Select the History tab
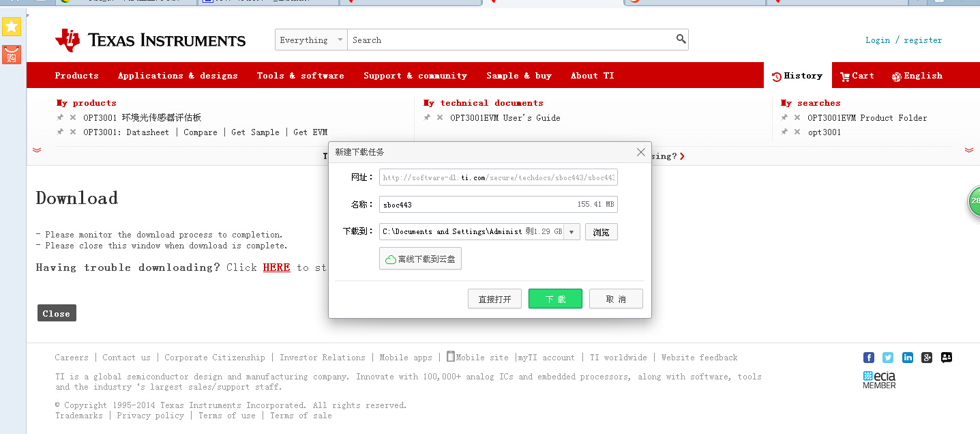 click(x=797, y=76)
